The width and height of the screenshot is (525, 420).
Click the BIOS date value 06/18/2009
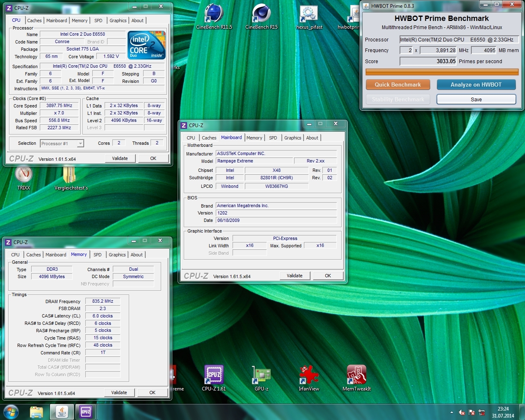click(276, 221)
